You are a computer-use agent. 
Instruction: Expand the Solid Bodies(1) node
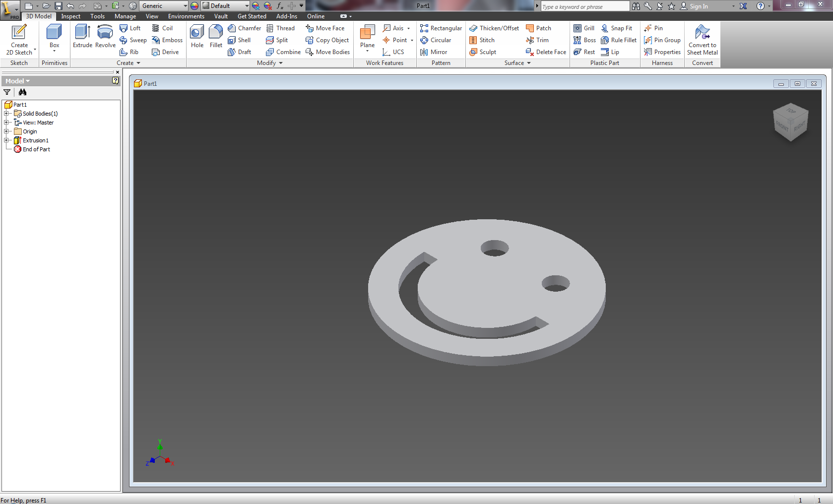[x=7, y=114]
